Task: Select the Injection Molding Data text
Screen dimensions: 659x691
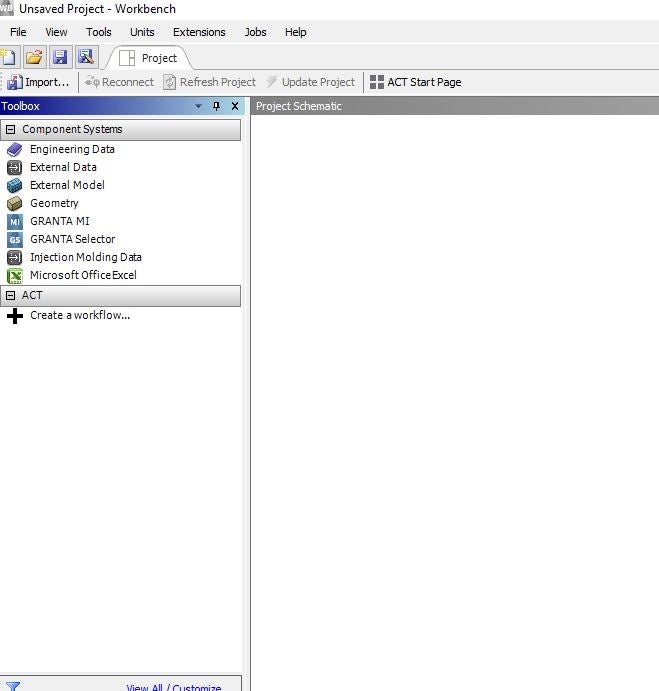Action: tap(86, 257)
